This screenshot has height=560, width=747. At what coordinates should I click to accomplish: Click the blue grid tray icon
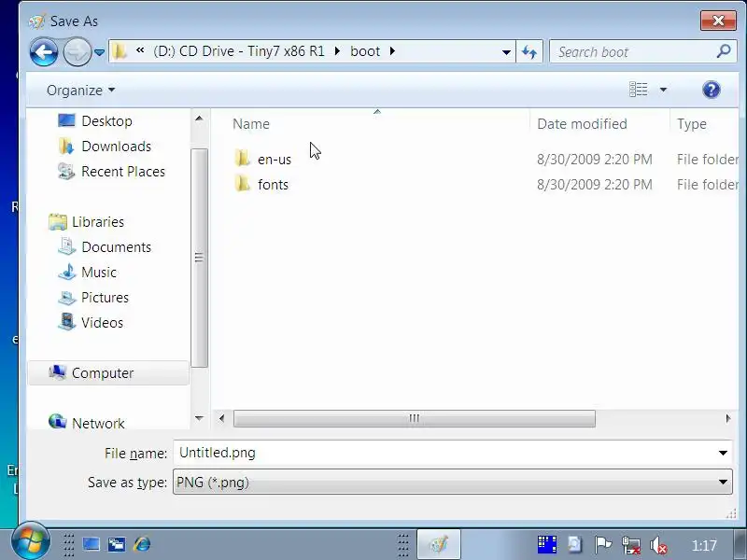click(547, 544)
